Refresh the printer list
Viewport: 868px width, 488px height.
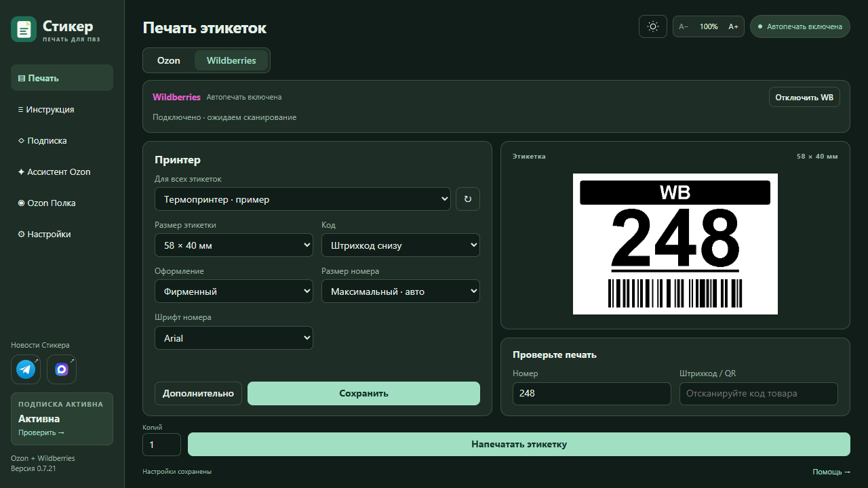click(468, 199)
